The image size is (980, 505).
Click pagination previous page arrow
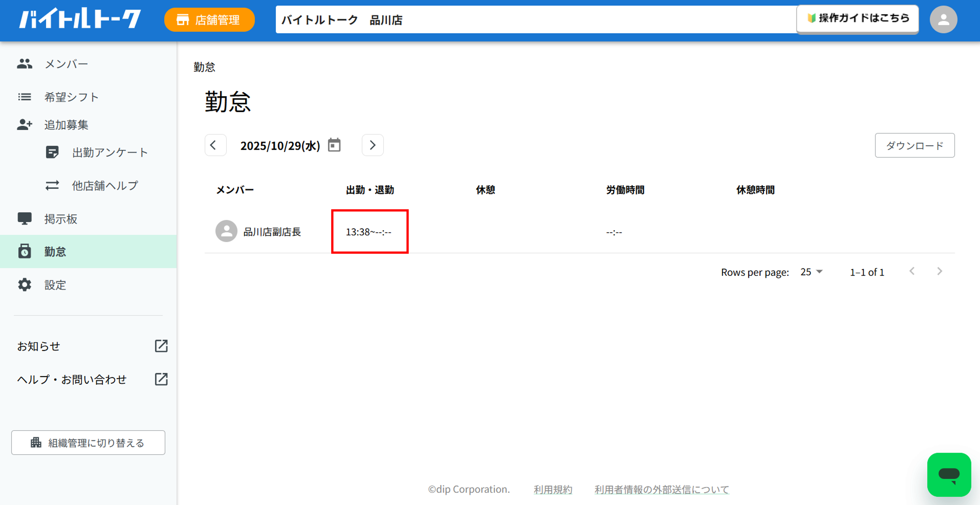(x=912, y=271)
